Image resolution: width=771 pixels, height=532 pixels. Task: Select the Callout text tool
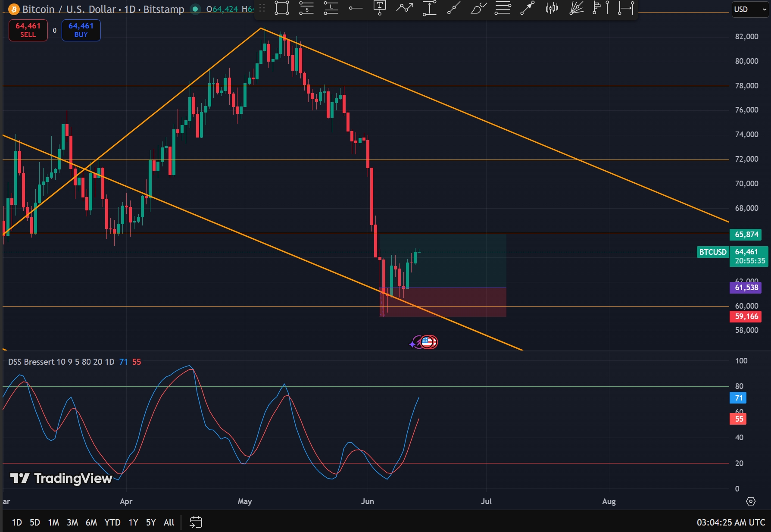point(380,8)
